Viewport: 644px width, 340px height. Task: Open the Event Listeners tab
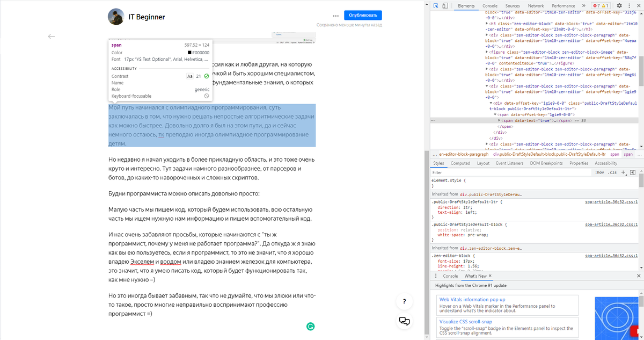click(x=510, y=163)
